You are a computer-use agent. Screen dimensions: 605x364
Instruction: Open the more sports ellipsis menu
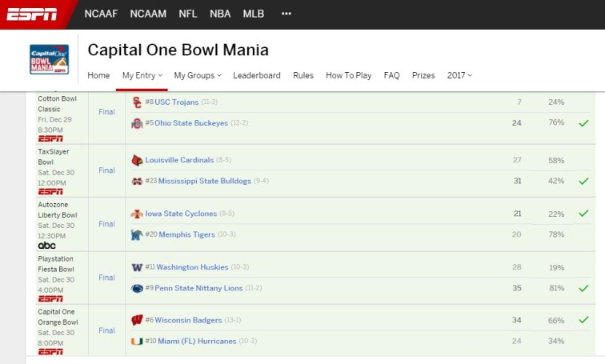(x=286, y=14)
